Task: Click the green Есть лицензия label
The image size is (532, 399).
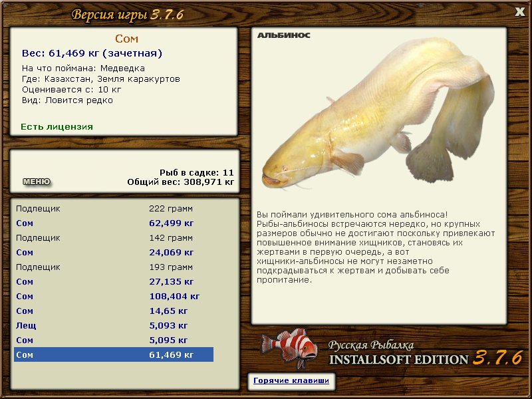Action: pyautogui.click(x=57, y=126)
